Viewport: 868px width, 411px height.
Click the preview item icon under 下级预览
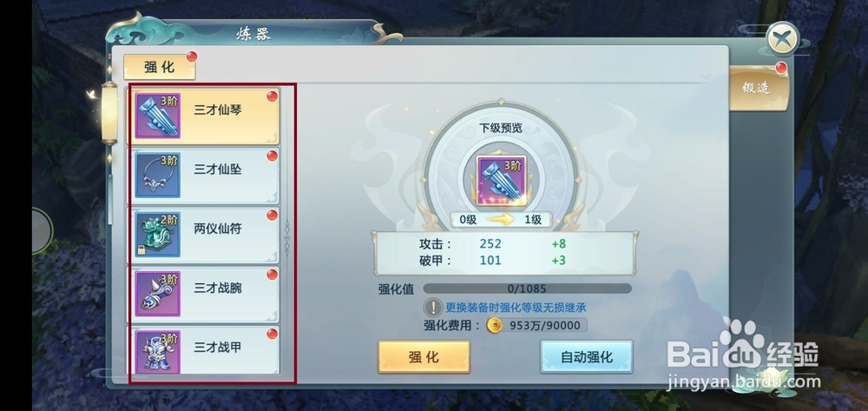502,181
